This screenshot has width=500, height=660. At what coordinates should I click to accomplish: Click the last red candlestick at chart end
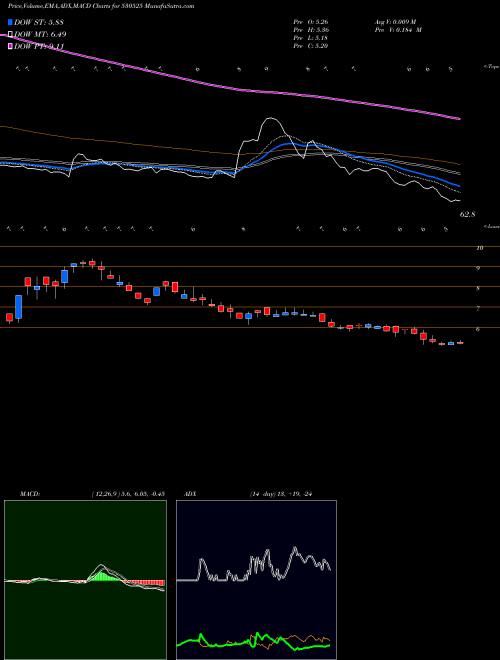(x=460, y=343)
